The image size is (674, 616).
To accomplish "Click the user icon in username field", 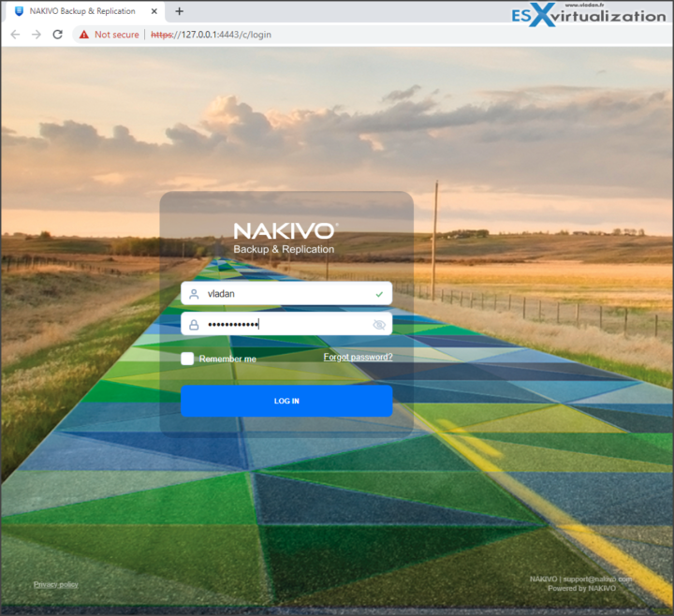I will coord(194,294).
